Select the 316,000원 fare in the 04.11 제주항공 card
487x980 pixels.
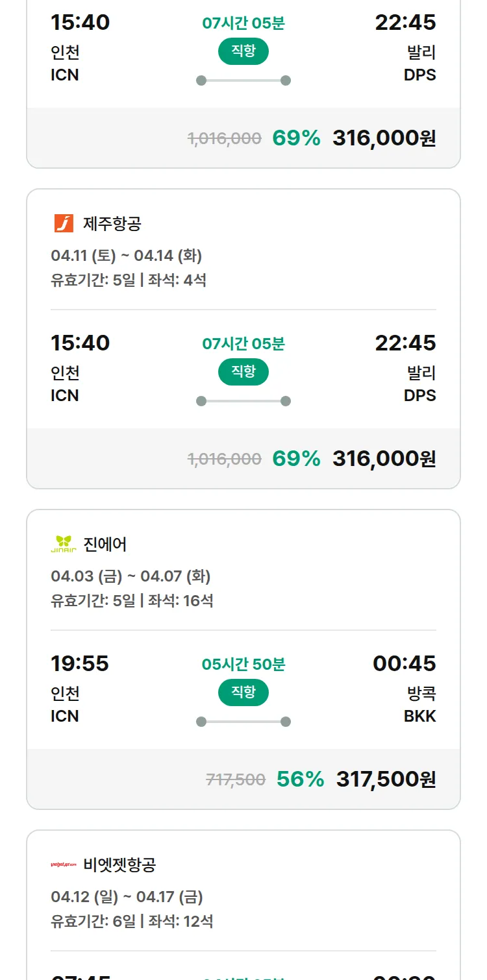384,458
